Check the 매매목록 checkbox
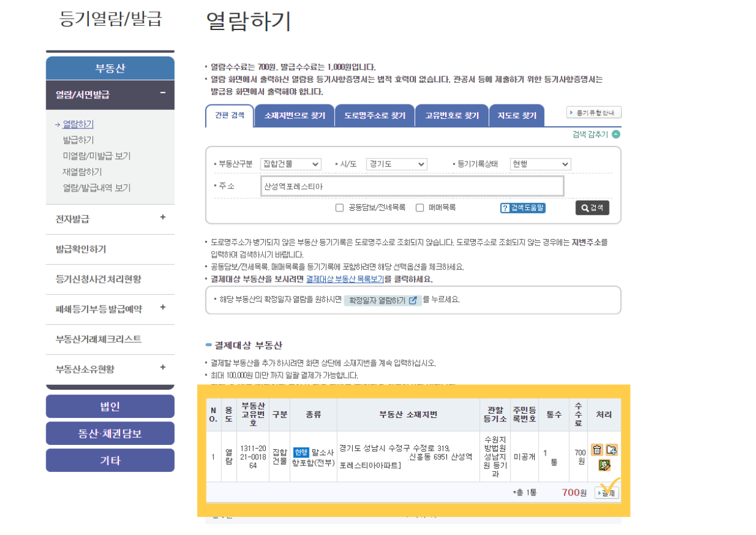Image resolution: width=756 pixels, height=535 pixels. (x=419, y=208)
